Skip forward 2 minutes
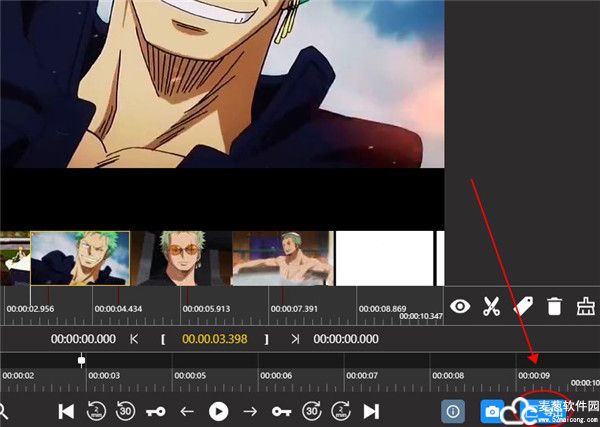 [341, 411]
